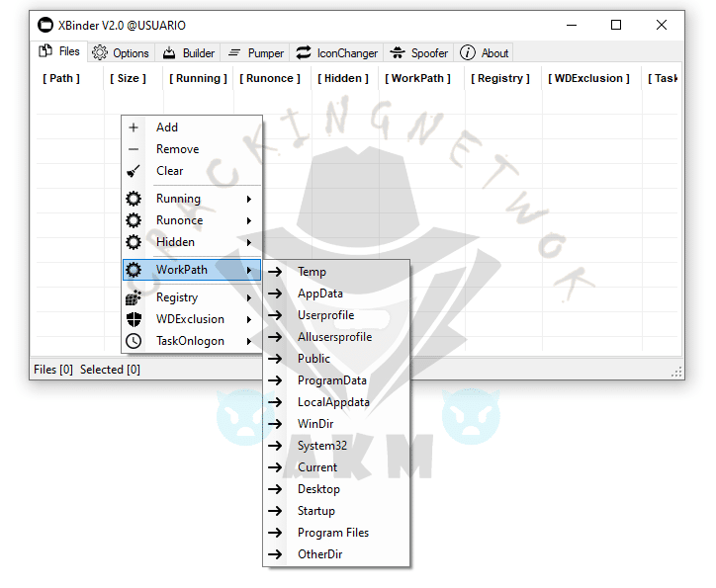The width and height of the screenshot is (716, 588).
Task: Click the minus icon beside Remove
Action: click(x=134, y=149)
